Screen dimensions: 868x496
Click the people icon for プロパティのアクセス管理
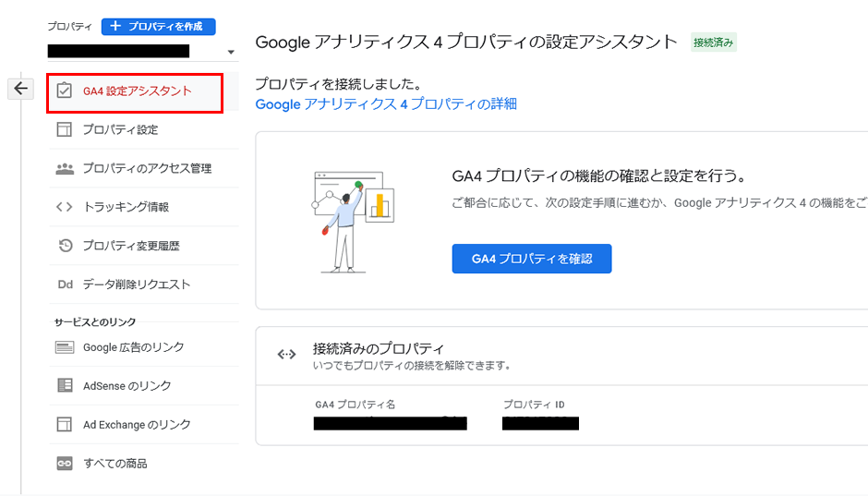(64, 168)
